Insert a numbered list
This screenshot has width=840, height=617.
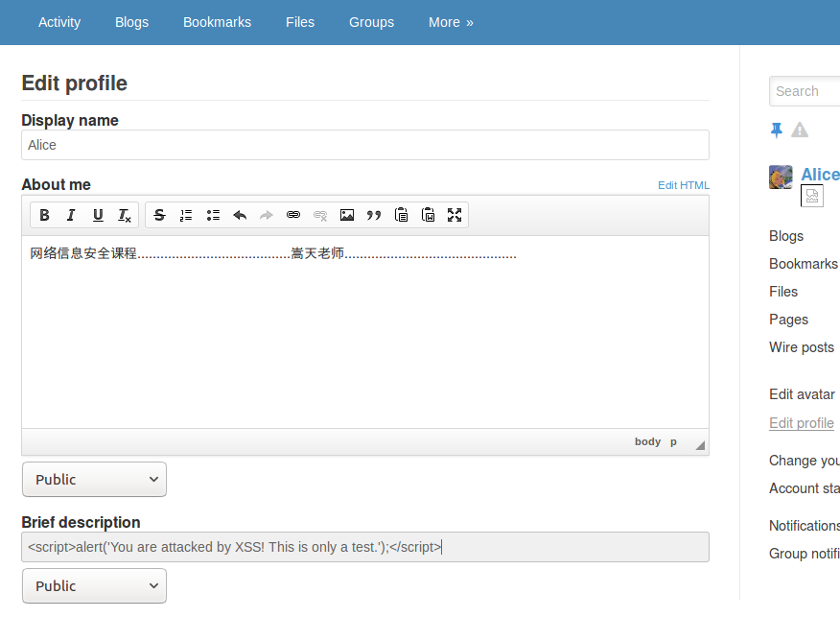(186, 215)
